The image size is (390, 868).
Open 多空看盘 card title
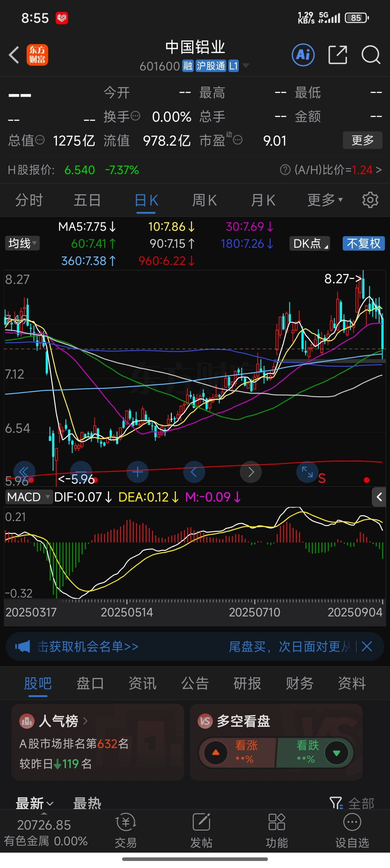[x=243, y=721]
